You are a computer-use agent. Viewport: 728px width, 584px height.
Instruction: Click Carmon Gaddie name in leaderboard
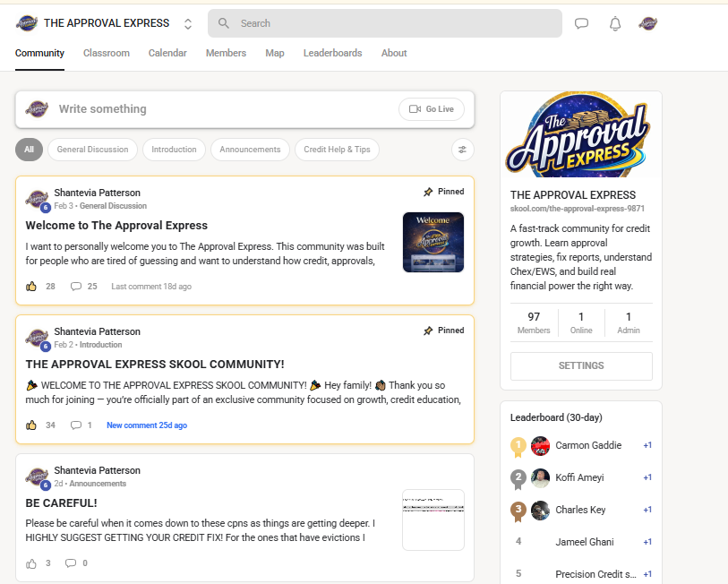(588, 445)
